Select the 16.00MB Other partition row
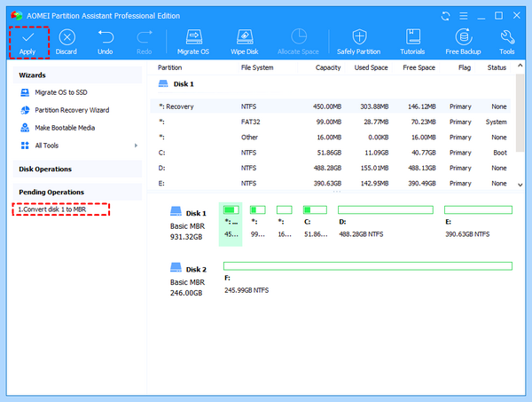This screenshot has width=532, height=402. pyautogui.click(x=330, y=138)
